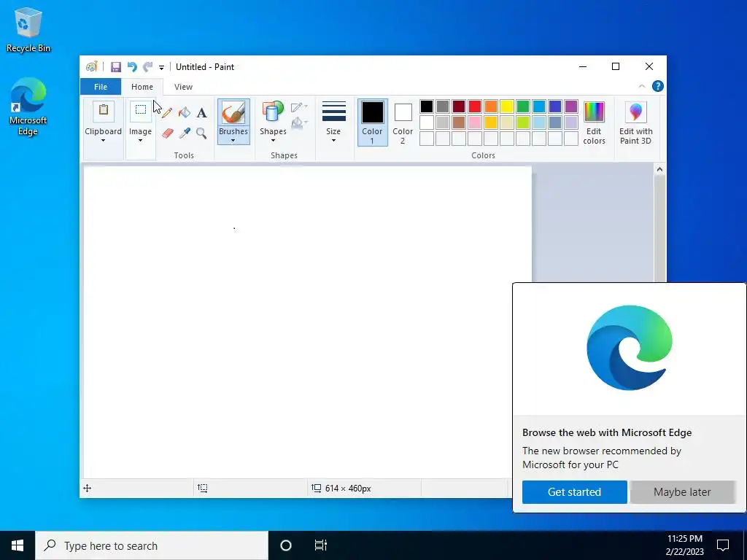Click the Brushes tool icon

click(x=233, y=113)
